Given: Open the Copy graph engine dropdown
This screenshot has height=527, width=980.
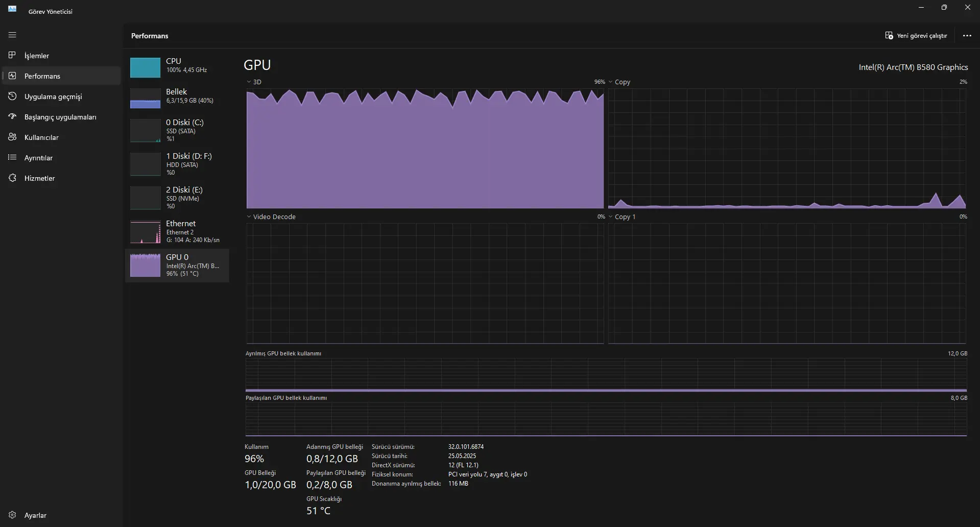Looking at the screenshot, I should 619,82.
